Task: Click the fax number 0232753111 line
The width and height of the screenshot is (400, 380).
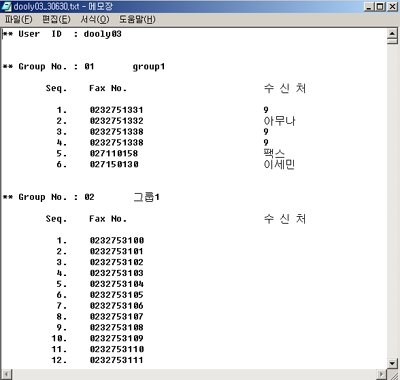Action: [x=117, y=360]
